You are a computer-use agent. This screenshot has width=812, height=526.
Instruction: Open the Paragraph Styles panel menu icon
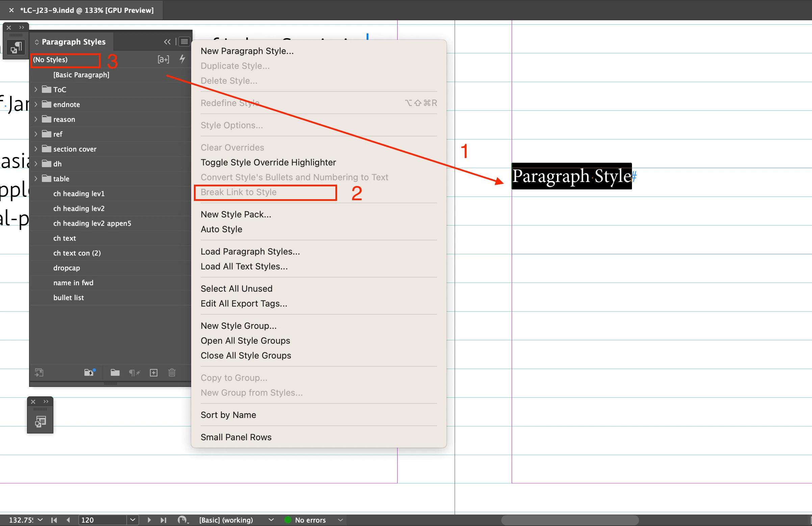pyautogui.click(x=184, y=42)
